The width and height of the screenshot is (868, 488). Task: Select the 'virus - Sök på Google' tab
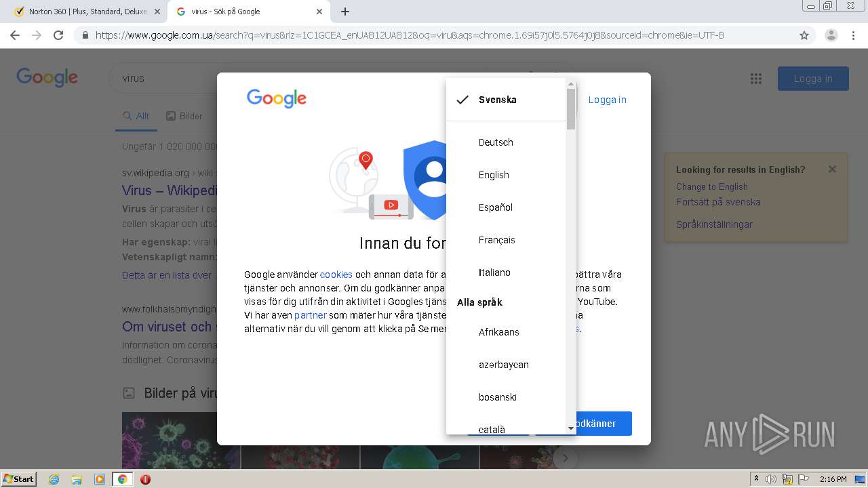pos(249,12)
